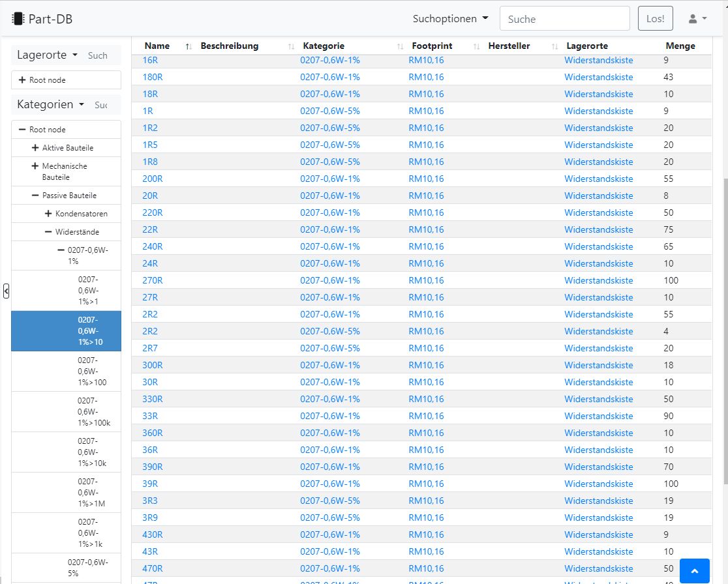Open category link in 3R3 row
The image size is (728, 584).
coord(329,501)
